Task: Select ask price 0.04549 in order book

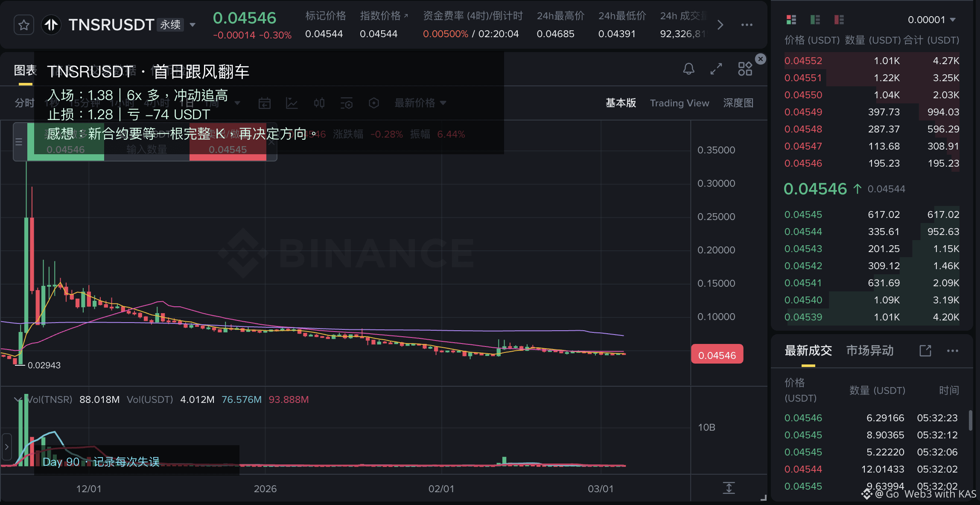Action: point(803,112)
